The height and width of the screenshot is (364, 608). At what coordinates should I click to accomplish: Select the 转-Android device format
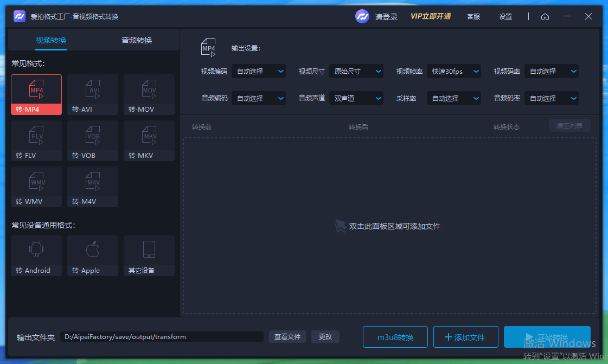click(36, 254)
